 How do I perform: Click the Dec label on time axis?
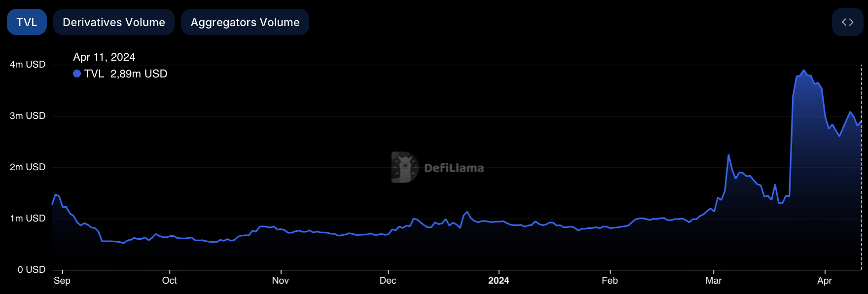point(388,281)
